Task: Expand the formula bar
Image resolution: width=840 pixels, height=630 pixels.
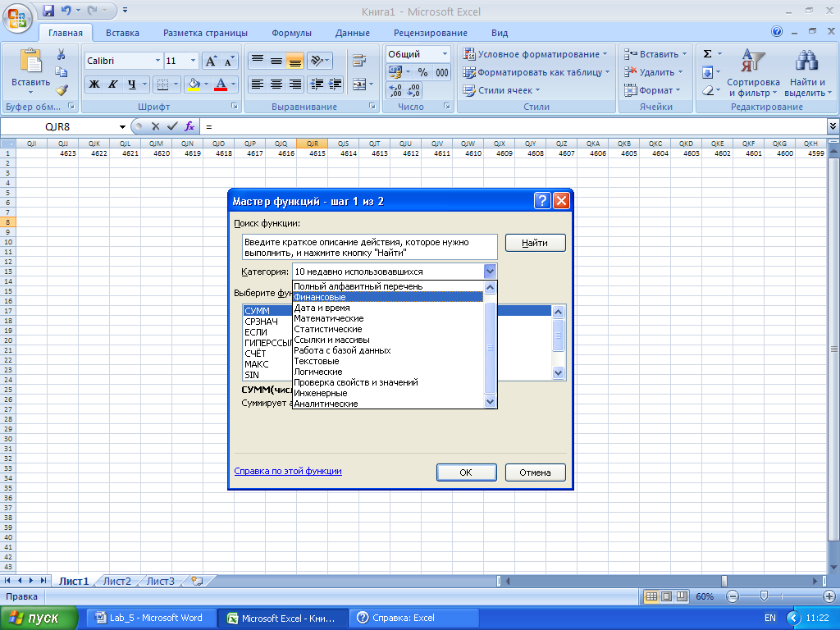Action: (833, 126)
